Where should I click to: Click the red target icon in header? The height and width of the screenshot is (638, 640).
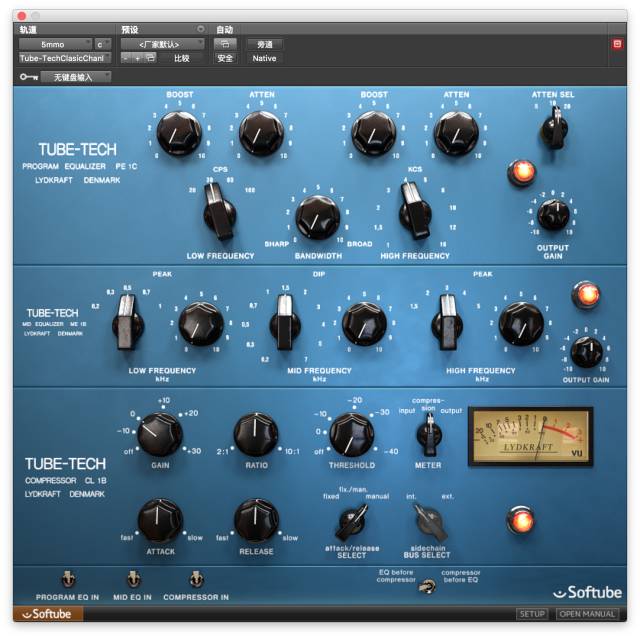tap(617, 44)
